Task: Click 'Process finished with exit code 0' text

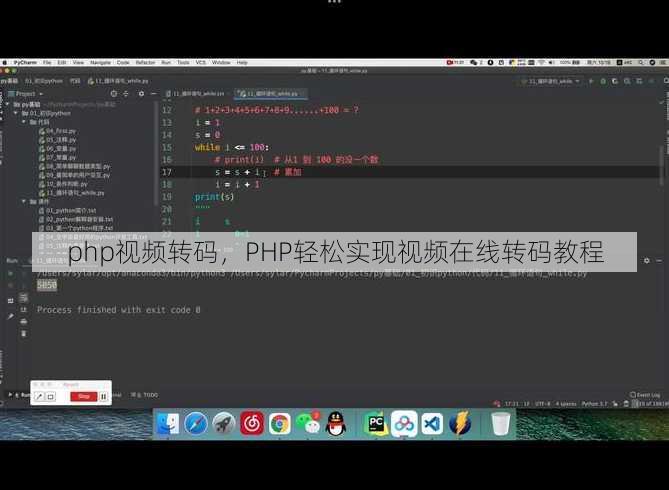Action: tap(119, 310)
